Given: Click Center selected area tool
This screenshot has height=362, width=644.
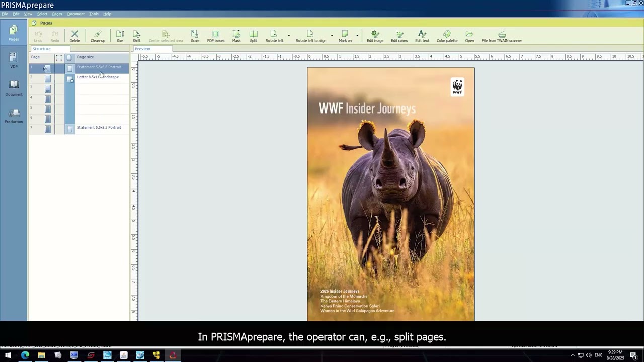Looking at the screenshot, I should pyautogui.click(x=166, y=36).
